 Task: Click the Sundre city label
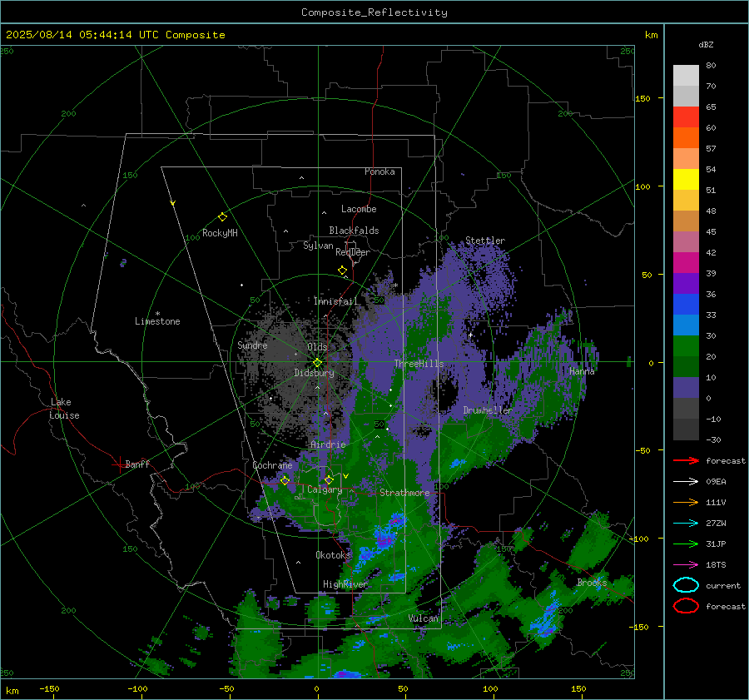[x=252, y=345]
